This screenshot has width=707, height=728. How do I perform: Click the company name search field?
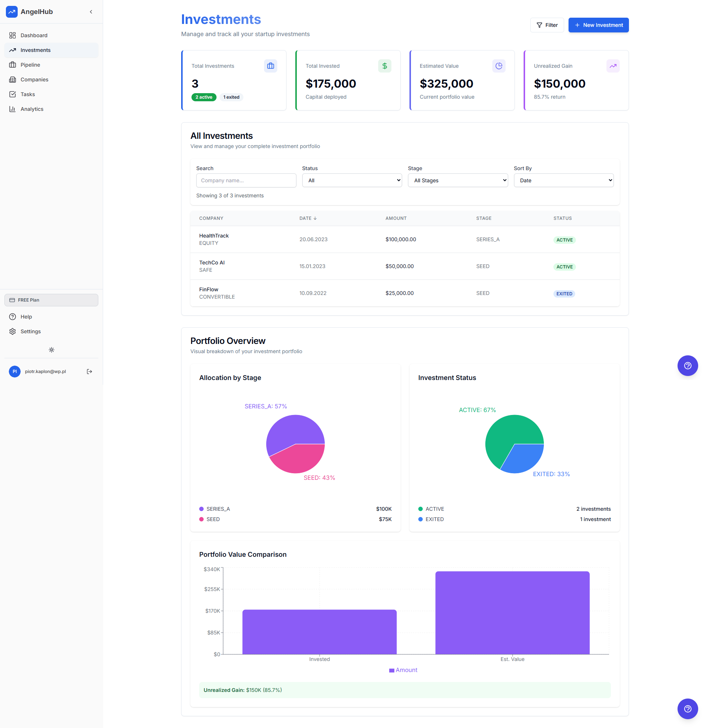(246, 180)
